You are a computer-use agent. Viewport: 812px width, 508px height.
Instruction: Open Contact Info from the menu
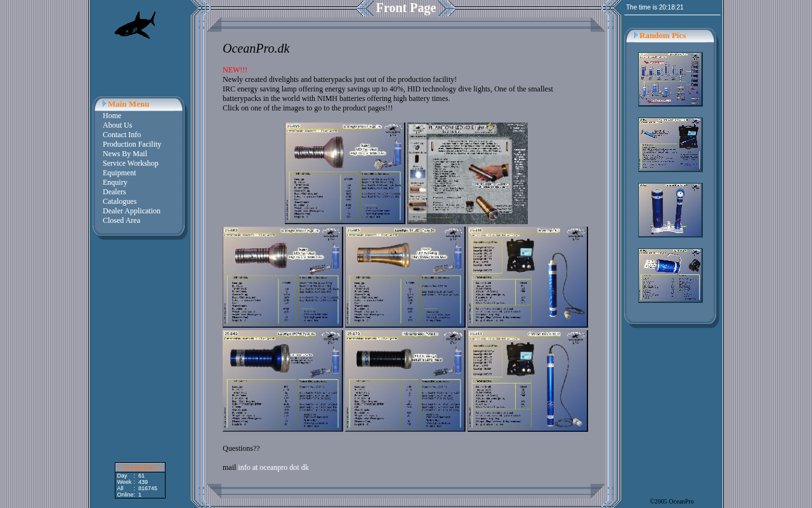coord(122,135)
